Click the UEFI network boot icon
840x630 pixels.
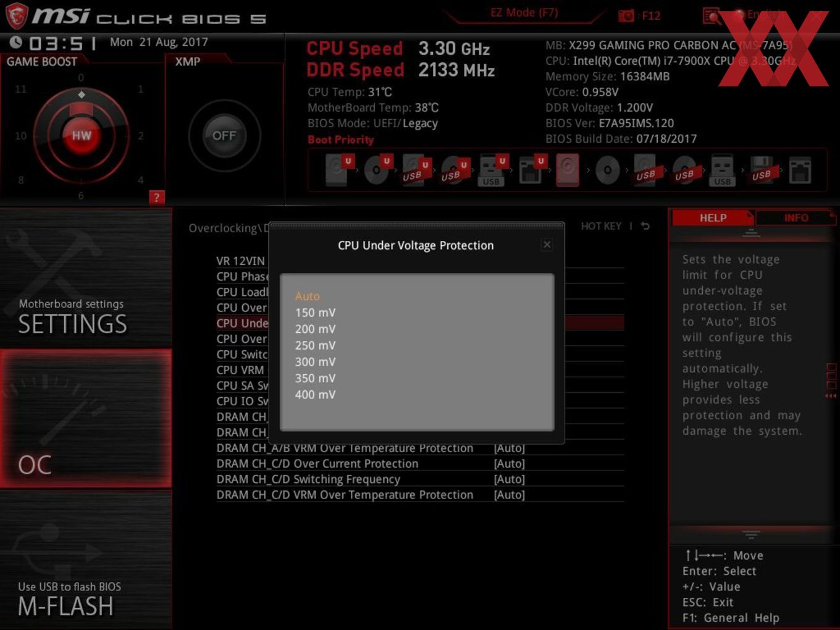coord(531,170)
